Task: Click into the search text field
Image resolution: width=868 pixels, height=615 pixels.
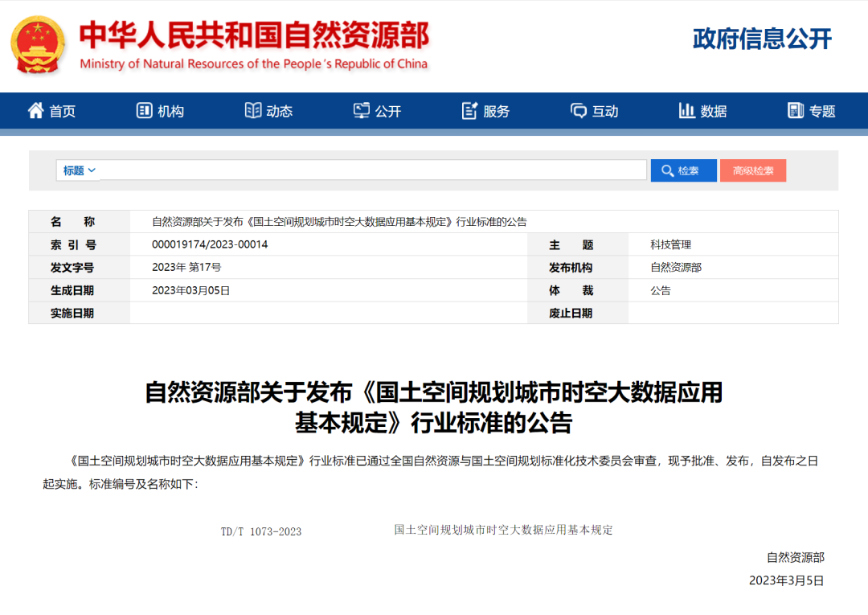Action: [x=373, y=170]
